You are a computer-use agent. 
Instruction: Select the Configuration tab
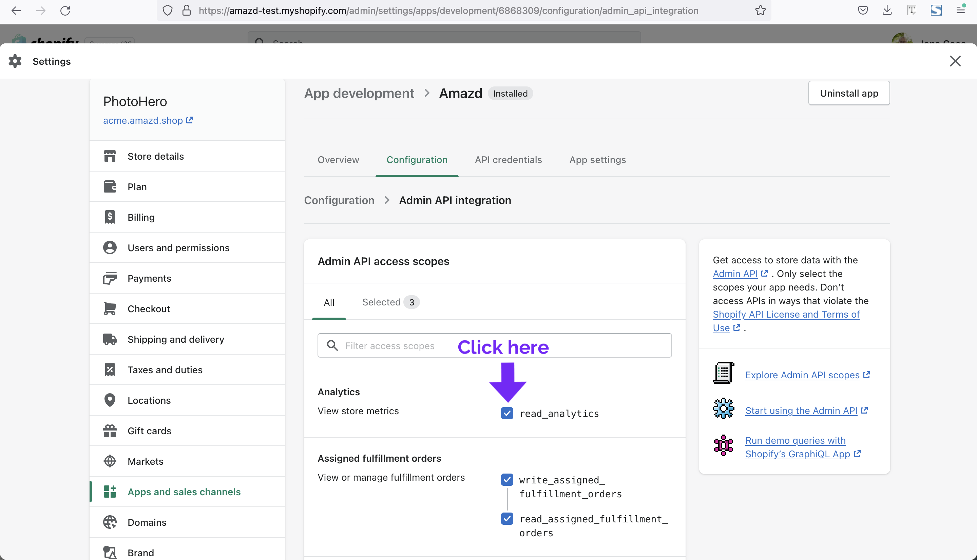click(417, 160)
